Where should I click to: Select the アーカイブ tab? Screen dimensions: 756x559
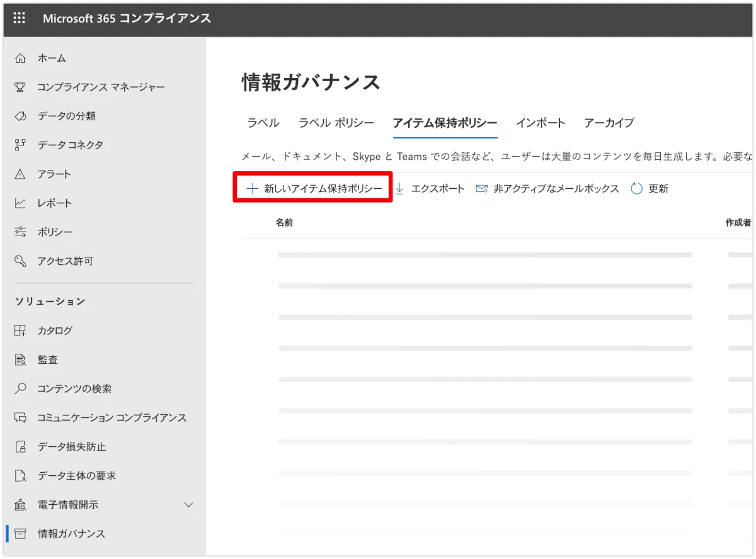point(609,123)
